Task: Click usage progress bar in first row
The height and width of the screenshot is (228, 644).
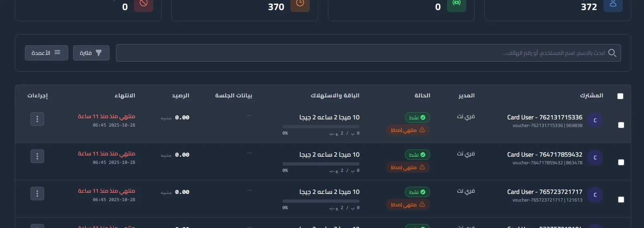Action: coord(321,127)
